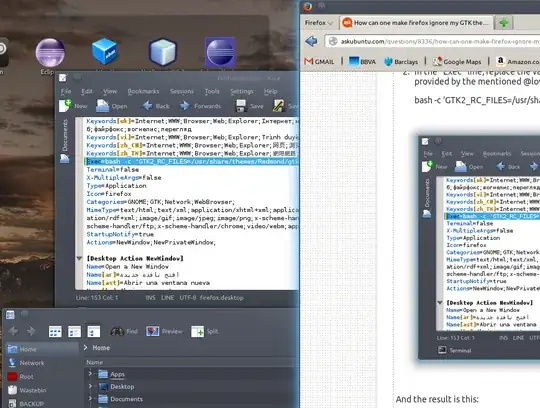Go Back using Kate's toolbar arrow
The height and width of the screenshot is (408, 540).
(x=148, y=106)
